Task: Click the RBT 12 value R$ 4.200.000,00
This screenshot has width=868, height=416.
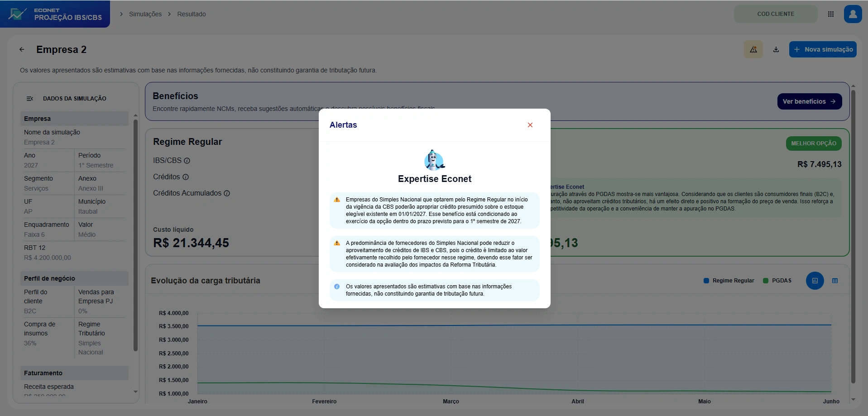Action: click(48, 258)
